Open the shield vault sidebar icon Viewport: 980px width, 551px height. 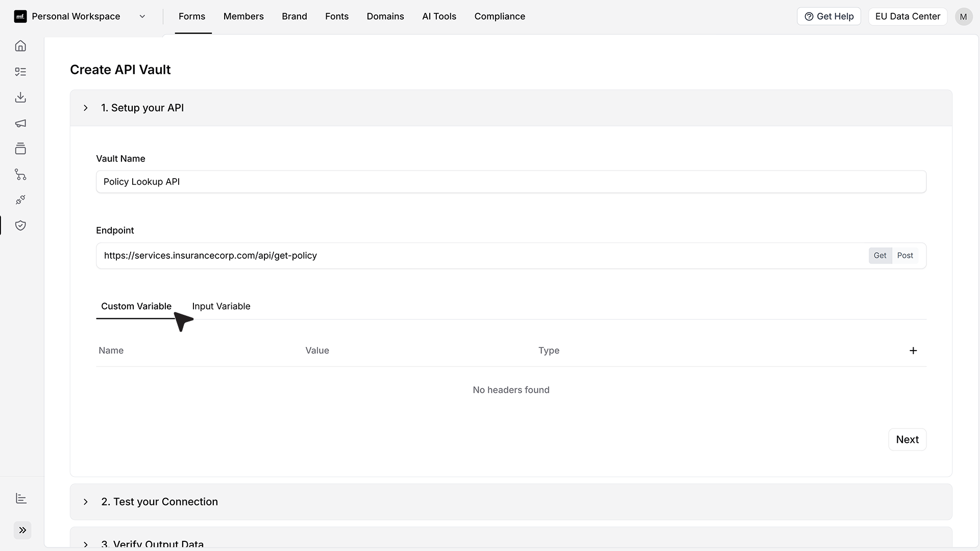click(20, 226)
